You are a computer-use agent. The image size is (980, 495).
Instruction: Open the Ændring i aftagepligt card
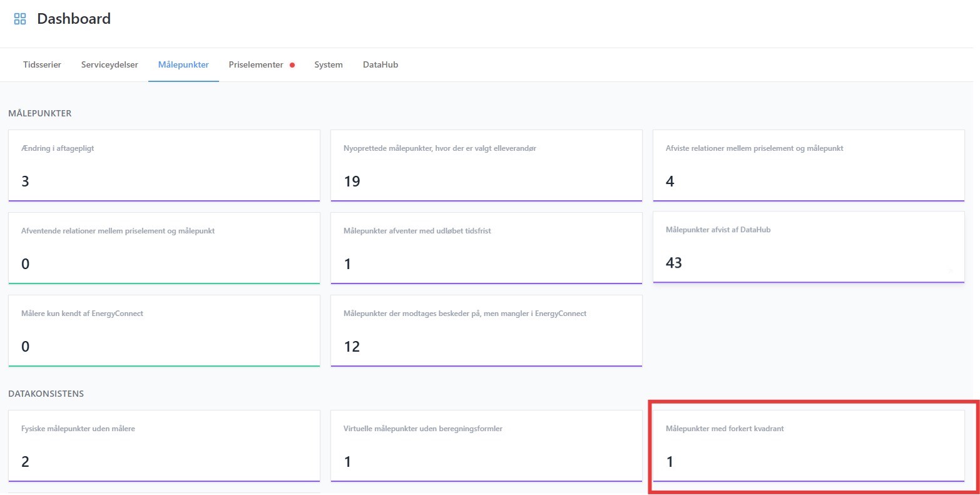point(164,166)
